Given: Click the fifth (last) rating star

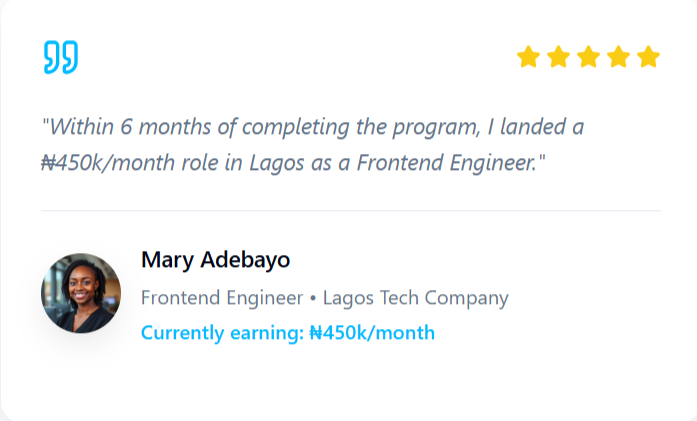Looking at the screenshot, I should point(648,57).
